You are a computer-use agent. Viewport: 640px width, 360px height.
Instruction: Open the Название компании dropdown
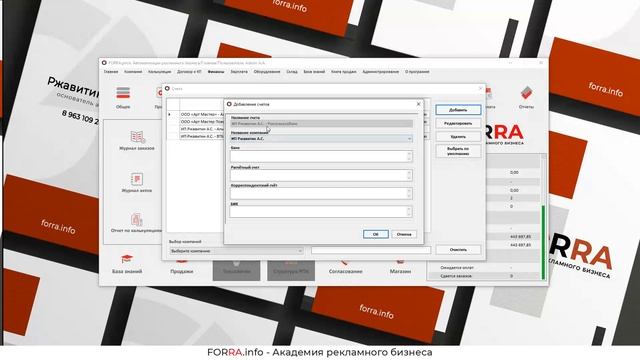pos(321,139)
